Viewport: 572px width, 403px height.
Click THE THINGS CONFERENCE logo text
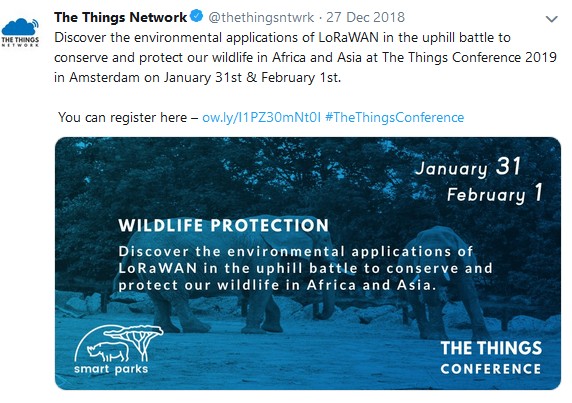(x=491, y=357)
